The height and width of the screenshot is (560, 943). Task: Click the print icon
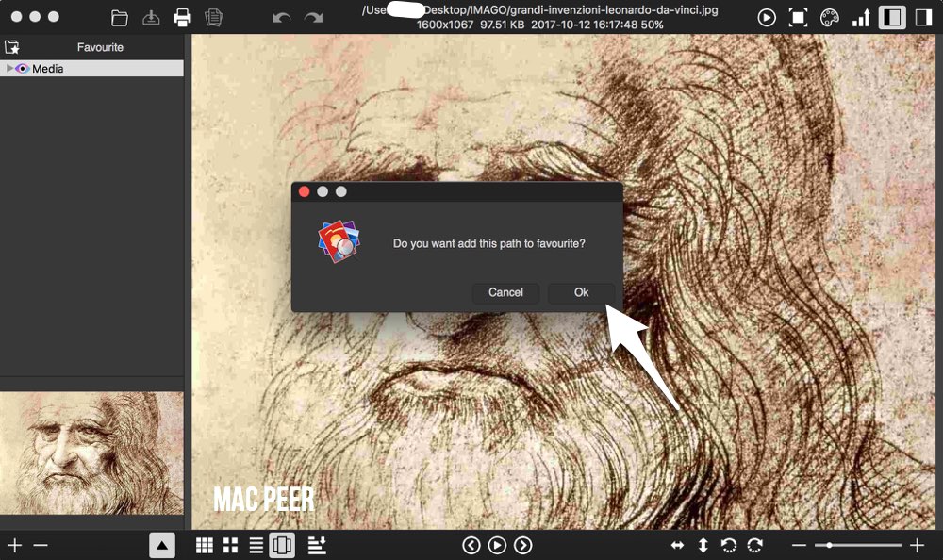point(183,17)
